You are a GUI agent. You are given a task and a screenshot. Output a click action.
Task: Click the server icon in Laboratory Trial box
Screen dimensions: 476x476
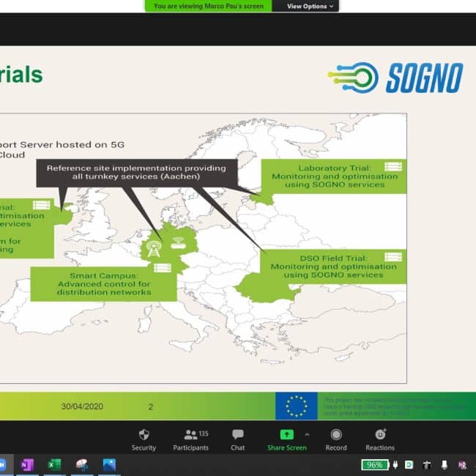click(x=393, y=167)
